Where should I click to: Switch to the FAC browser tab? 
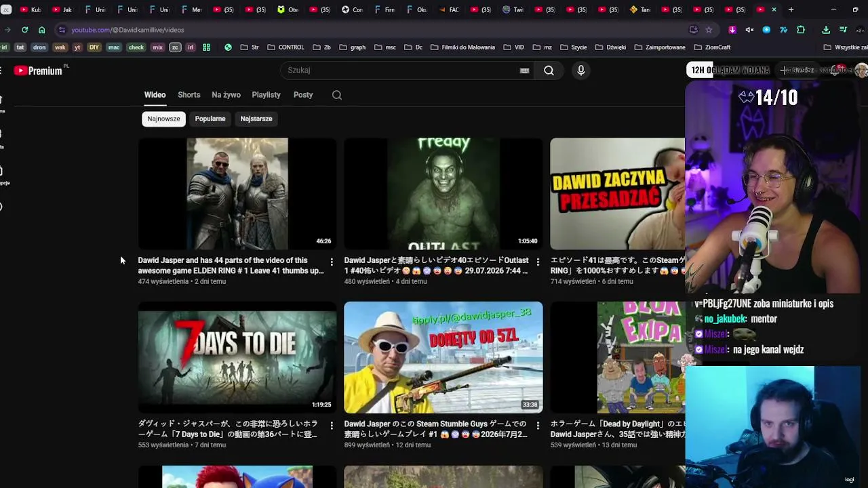[x=449, y=9]
